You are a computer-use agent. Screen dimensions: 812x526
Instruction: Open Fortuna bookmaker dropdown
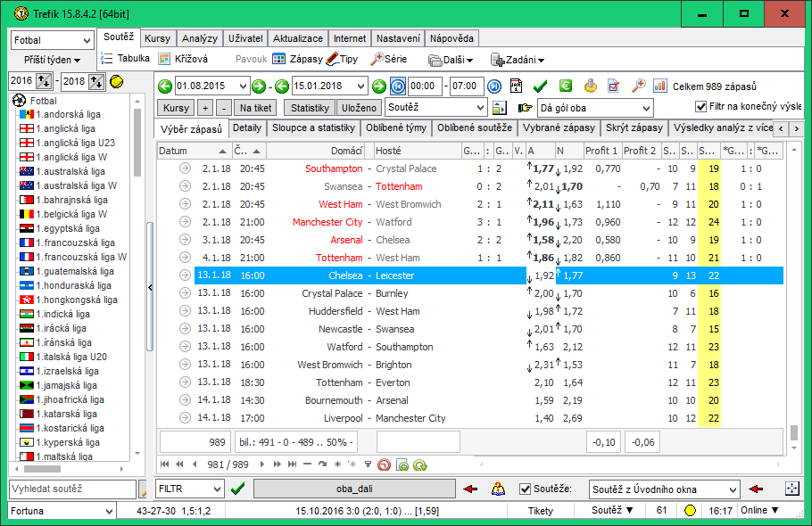62,511
